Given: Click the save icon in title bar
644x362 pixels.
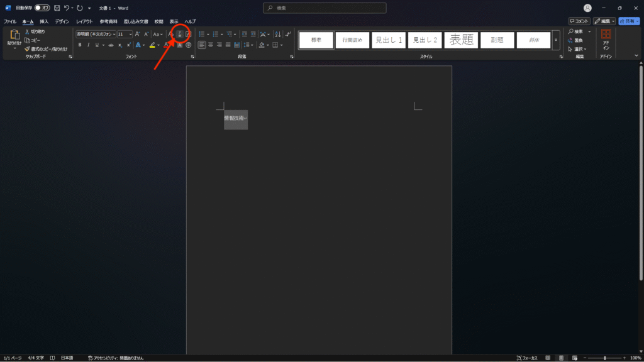Looking at the screenshot, I should (57, 8).
